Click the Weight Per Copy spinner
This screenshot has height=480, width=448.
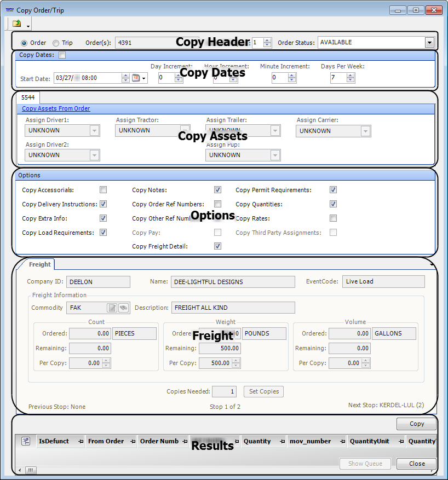pos(236,363)
